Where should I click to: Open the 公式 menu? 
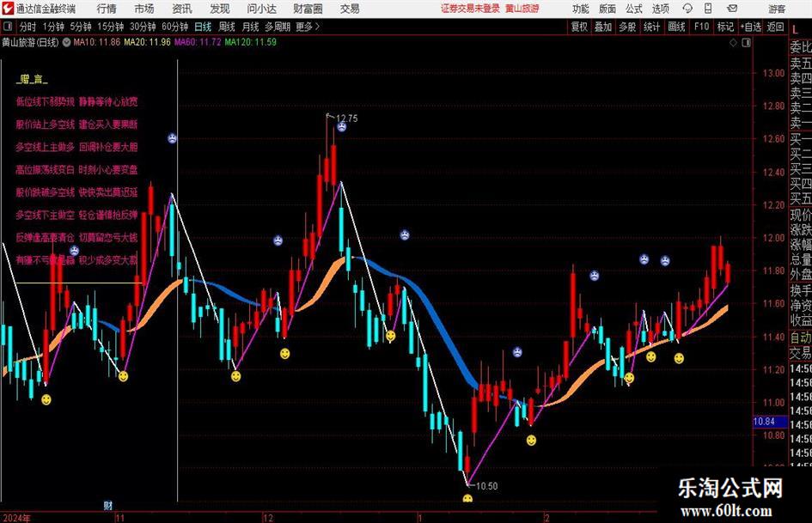[634, 9]
